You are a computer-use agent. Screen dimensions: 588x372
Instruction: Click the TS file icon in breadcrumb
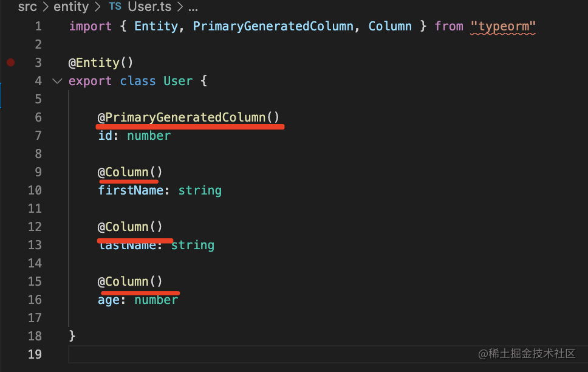115,8
